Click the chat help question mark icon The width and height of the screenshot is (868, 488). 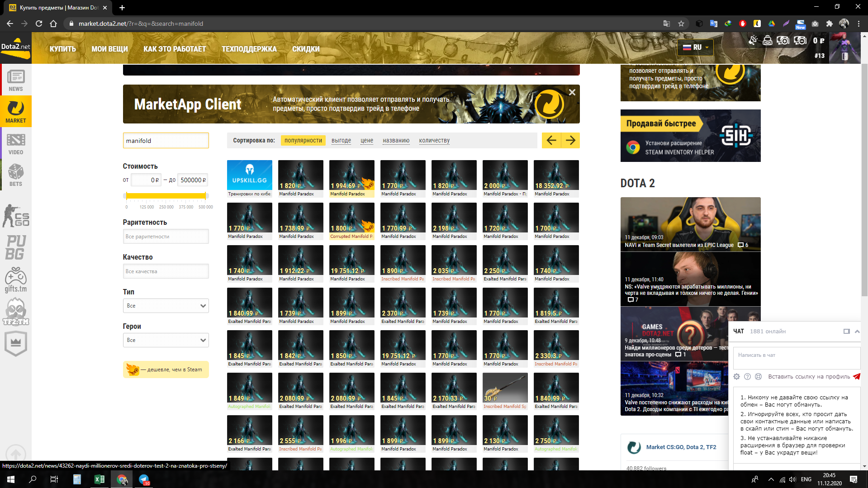[x=747, y=376]
